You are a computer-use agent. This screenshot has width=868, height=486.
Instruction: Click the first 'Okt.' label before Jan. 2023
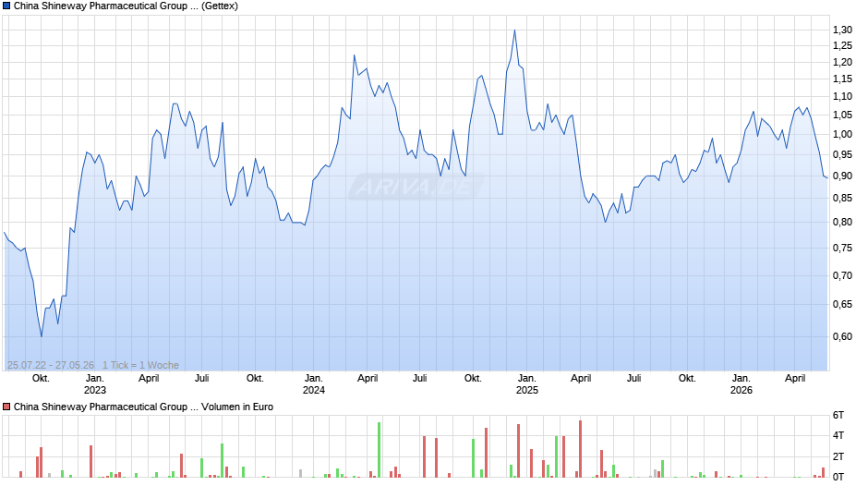pos(41,379)
